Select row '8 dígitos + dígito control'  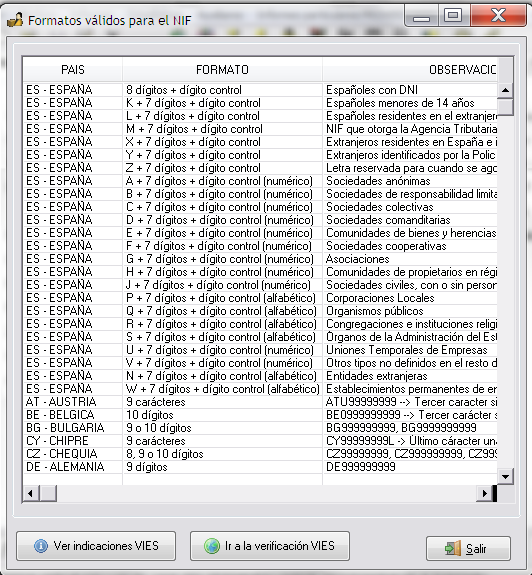pos(260,90)
